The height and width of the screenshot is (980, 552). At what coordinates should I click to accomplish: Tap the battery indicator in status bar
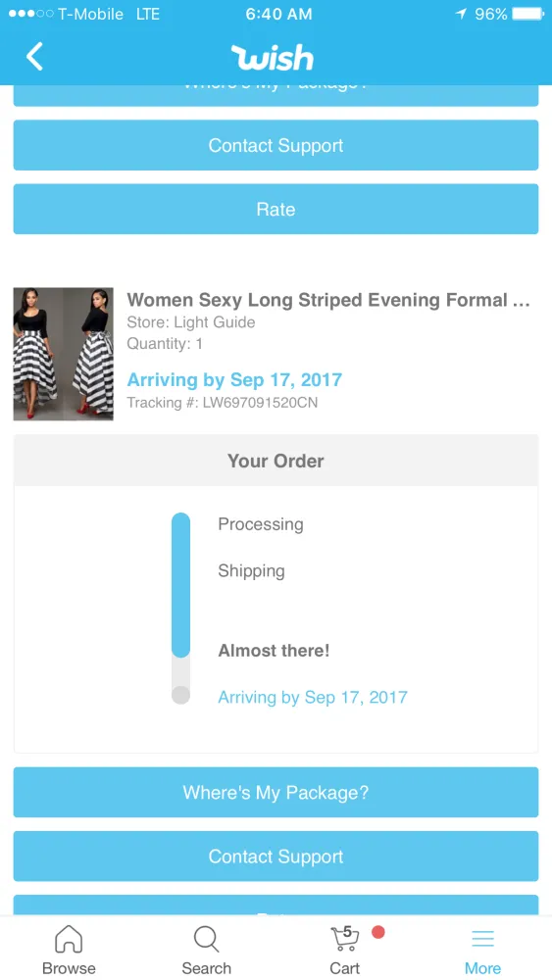click(x=527, y=14)
